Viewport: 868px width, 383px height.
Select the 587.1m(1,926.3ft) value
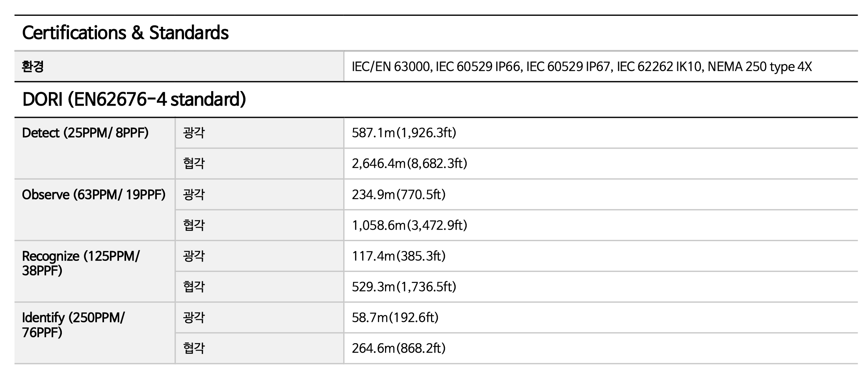click(404, 133)
